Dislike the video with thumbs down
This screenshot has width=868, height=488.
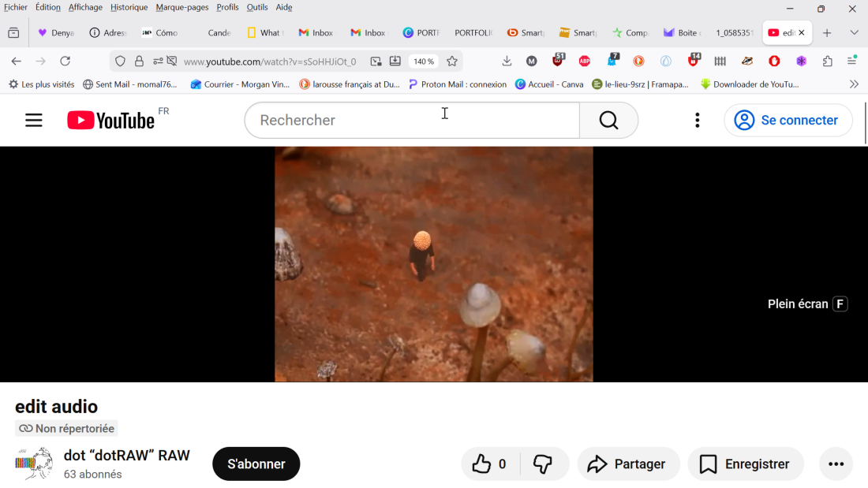pos(543,464)
